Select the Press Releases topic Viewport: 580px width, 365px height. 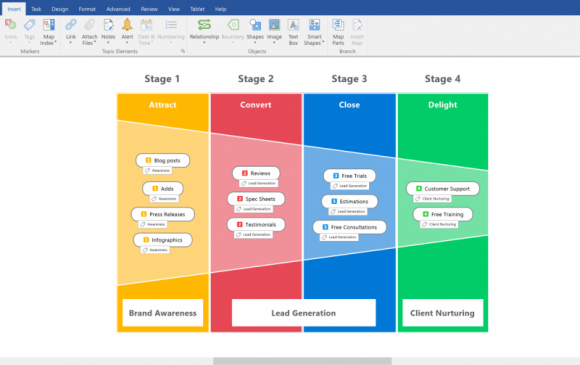163,214
